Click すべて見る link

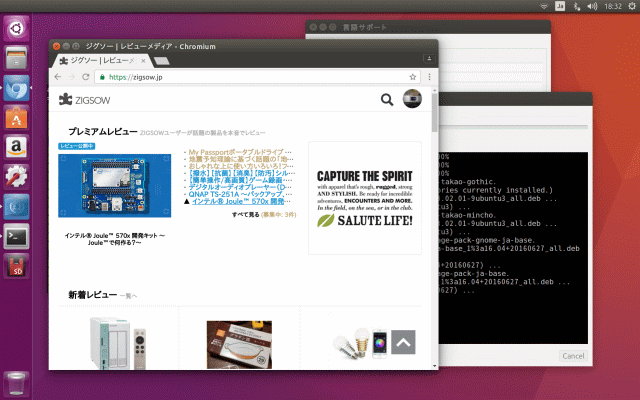(x=246, y=215)
